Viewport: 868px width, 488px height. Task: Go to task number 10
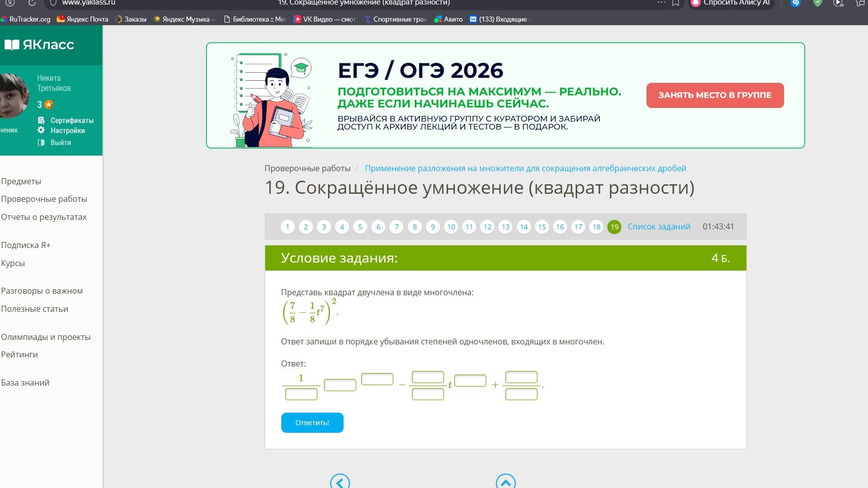coord(451,227)
